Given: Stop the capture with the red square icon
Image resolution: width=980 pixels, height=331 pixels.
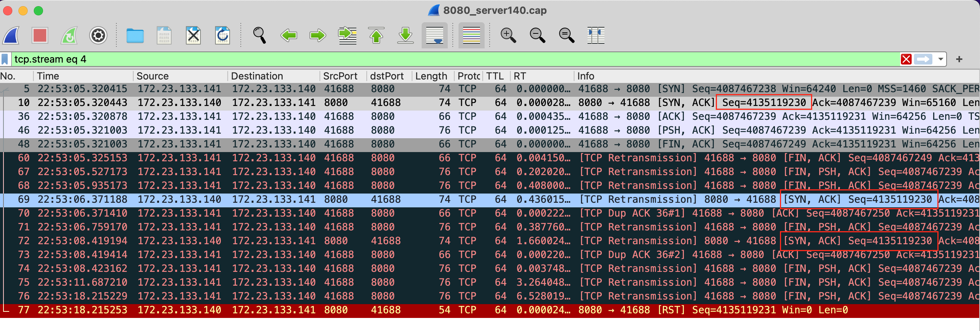Looking at the screenshot, I should coord(40,36).
